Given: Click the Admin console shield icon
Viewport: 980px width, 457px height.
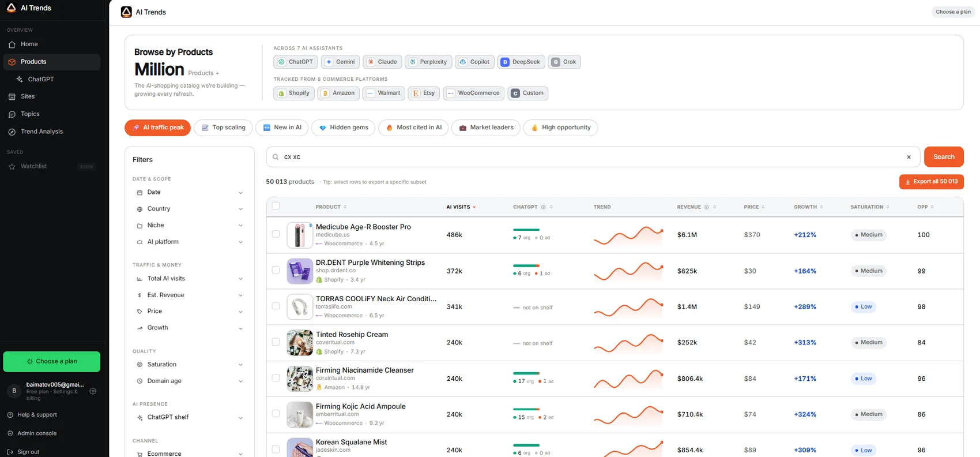Looking at the screenshot, I should click(x=10, y=433).
